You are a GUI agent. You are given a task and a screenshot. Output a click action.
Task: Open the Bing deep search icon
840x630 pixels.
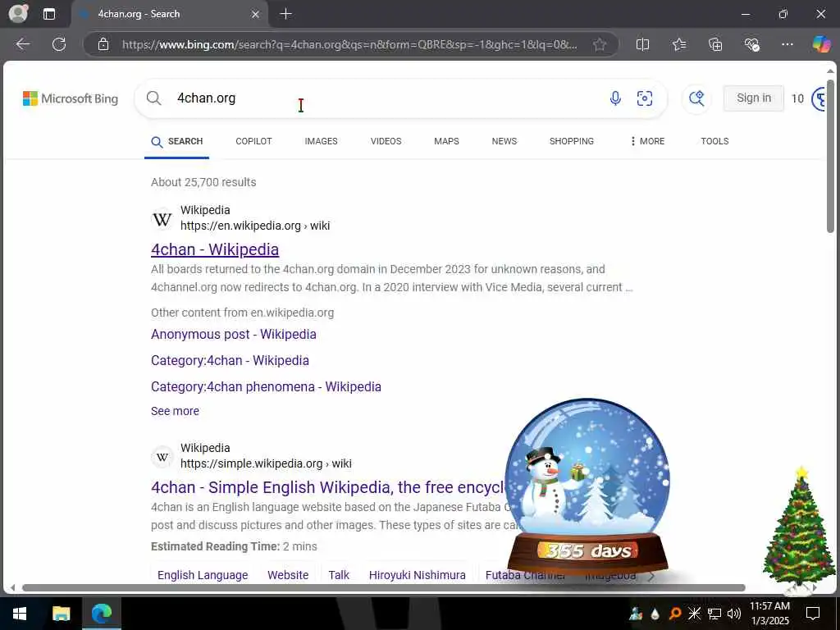point(696,98)
